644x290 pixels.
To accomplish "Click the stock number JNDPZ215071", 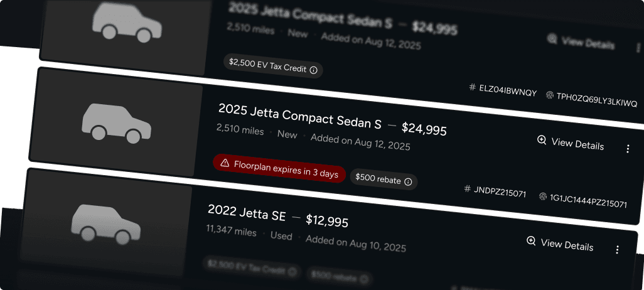I will click(501, 192).
